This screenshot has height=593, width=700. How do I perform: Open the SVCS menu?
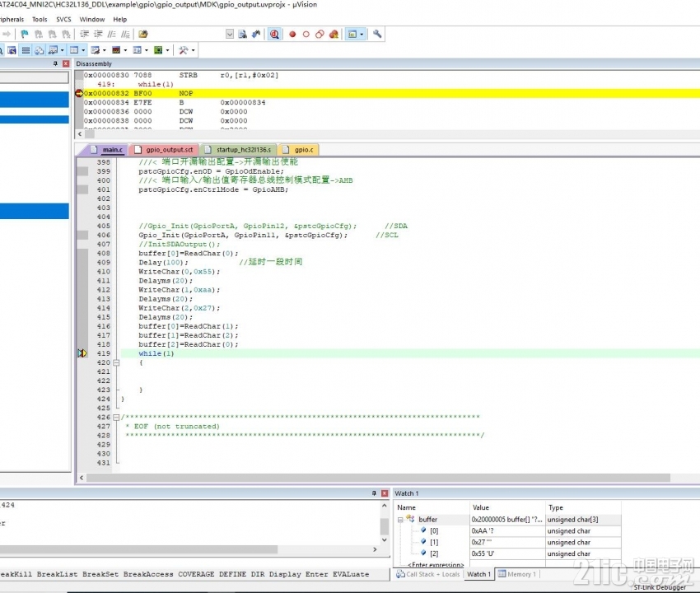(x=63, y=19)
